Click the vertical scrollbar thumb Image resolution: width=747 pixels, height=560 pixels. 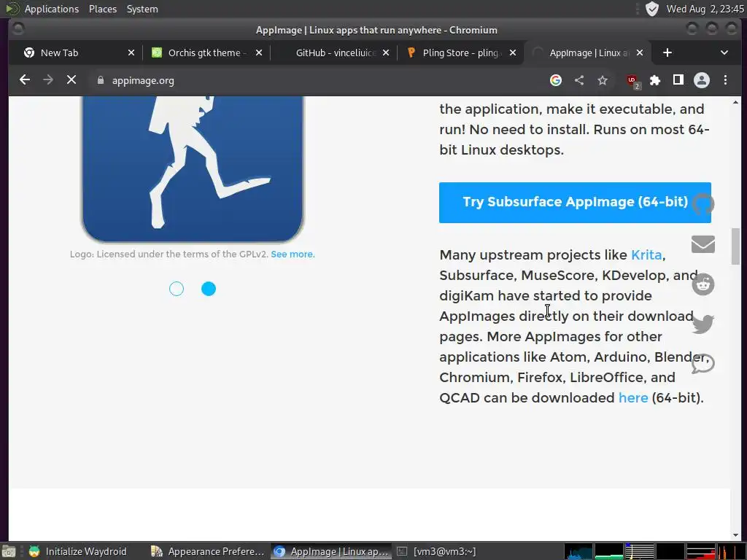coord(735,246)
